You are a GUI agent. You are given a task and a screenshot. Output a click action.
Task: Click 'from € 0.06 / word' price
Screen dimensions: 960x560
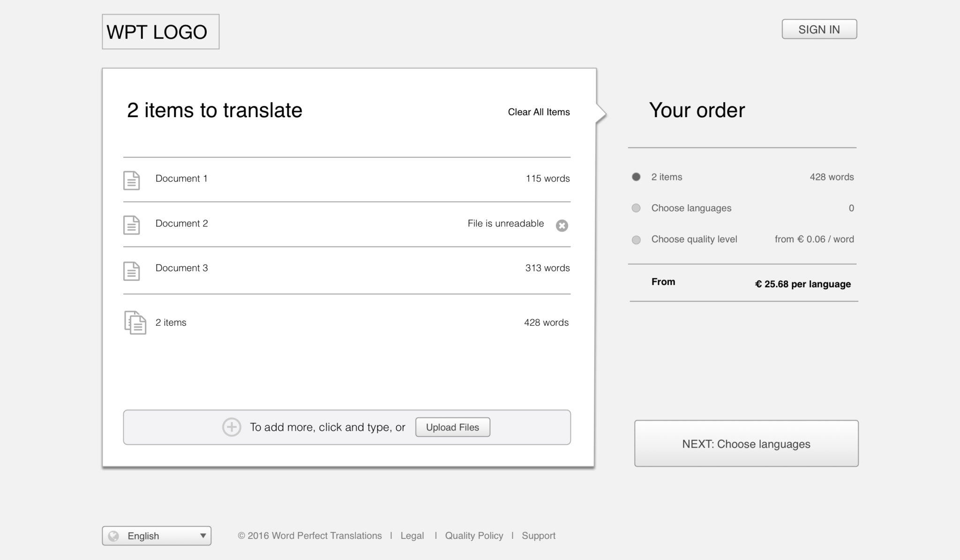click(x=814, y=239)
